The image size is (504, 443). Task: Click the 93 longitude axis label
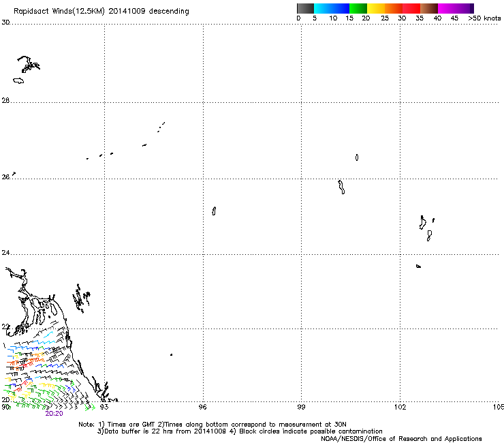[104, 407]
